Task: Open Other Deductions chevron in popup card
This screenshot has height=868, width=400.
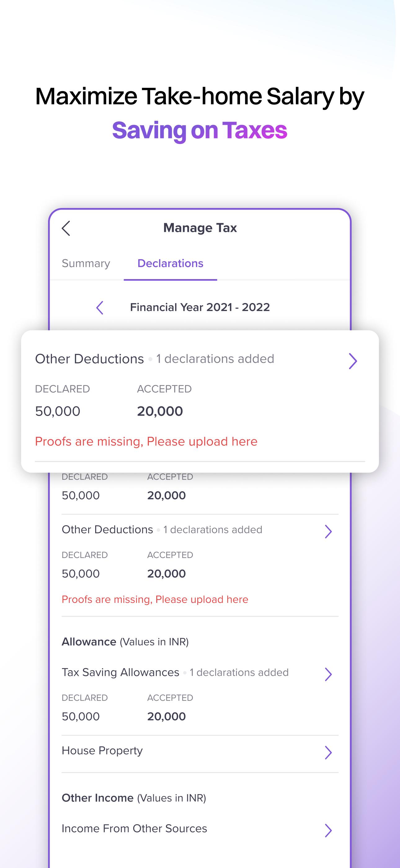Action: (353, 361)
